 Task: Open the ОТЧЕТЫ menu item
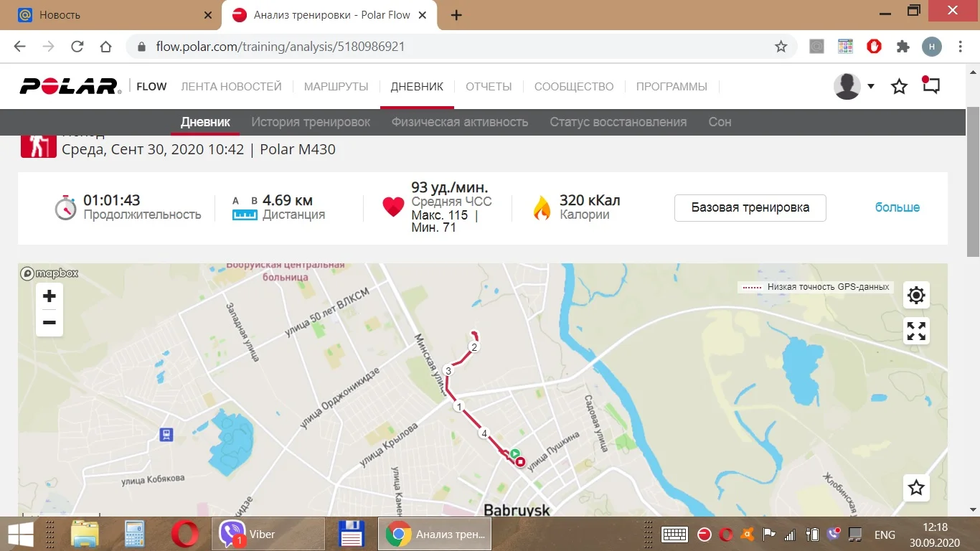pyautogui.click(x=489, y=87)
